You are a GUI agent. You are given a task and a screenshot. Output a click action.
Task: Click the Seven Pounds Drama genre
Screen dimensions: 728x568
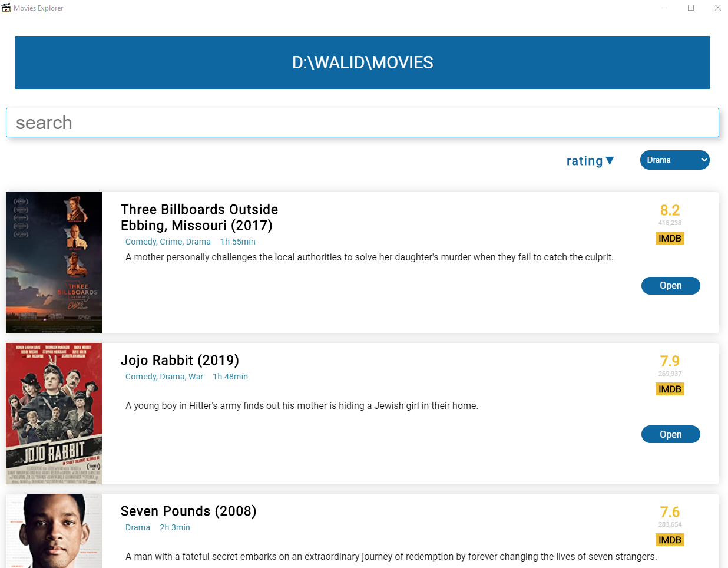click(138, 527)
